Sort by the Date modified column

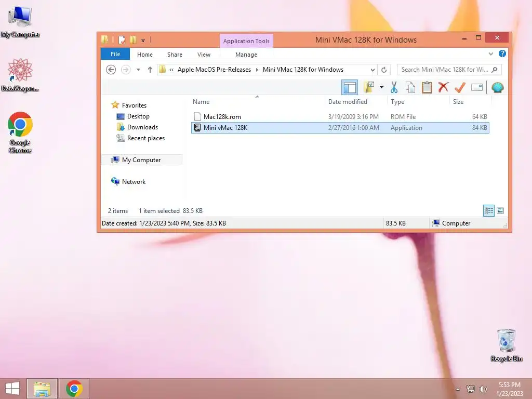pyautogui.click(x=356, y=101)
